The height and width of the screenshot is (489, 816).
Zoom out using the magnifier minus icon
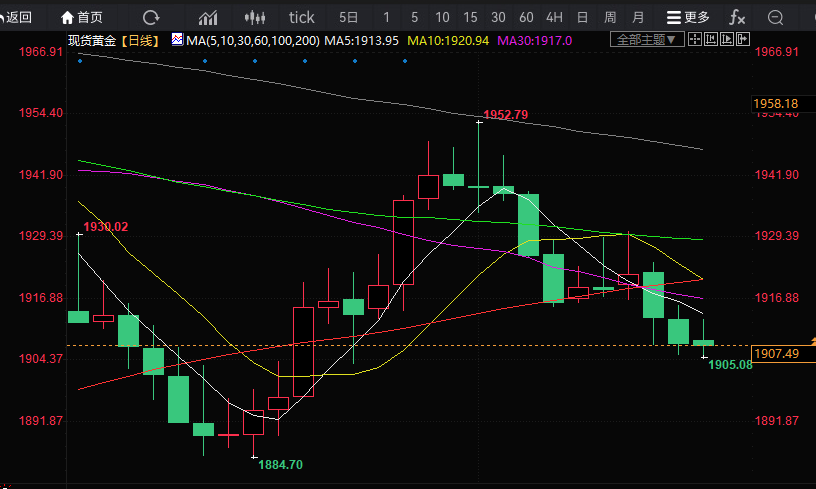point(775,17)
